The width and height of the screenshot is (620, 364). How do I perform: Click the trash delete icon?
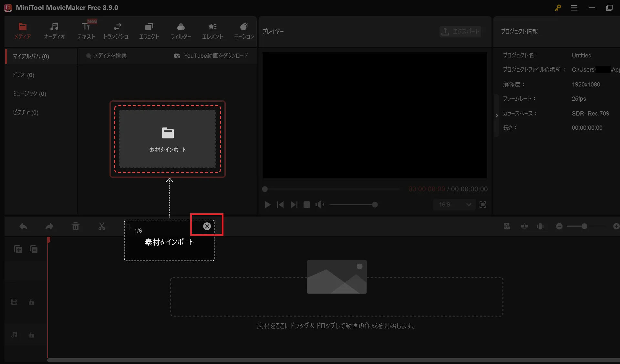coord(76,227)
